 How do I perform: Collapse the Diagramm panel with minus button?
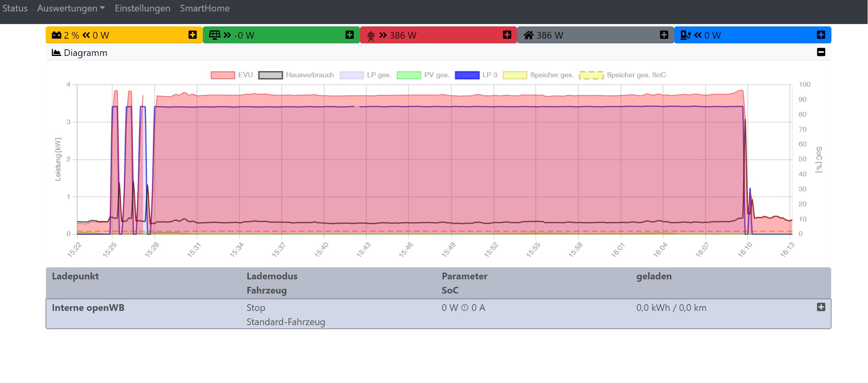[x=821, y=52]
